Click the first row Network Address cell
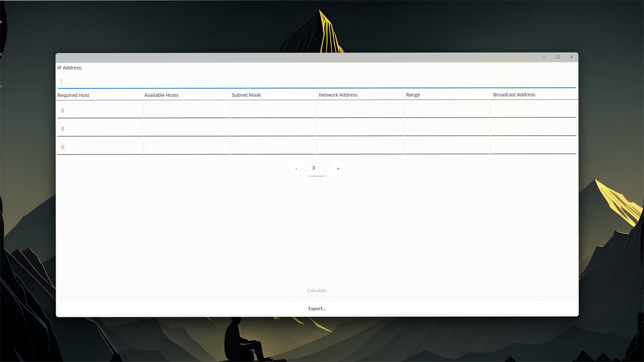The width and height of the screenshot is (644, 362). coord(360,110)
